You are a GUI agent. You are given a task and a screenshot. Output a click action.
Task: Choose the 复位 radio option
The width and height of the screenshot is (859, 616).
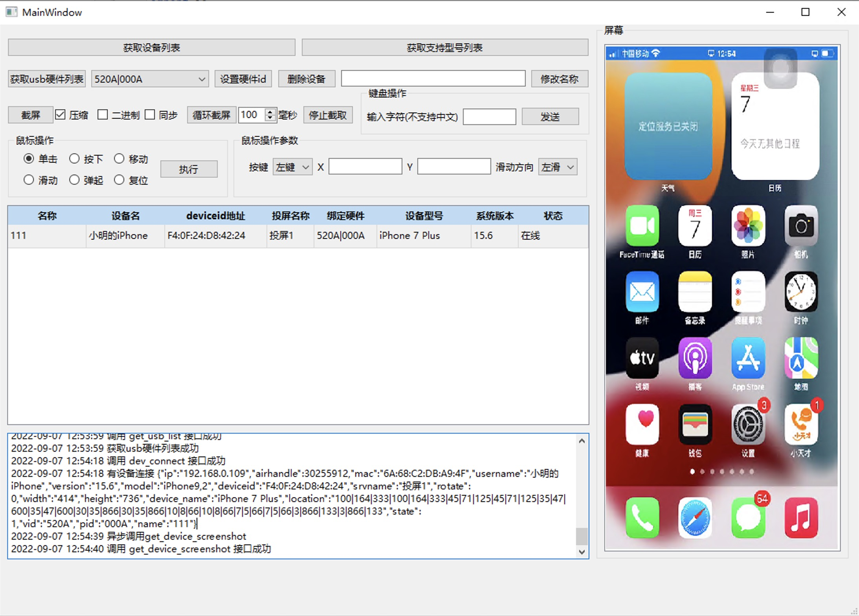point(119,180)
